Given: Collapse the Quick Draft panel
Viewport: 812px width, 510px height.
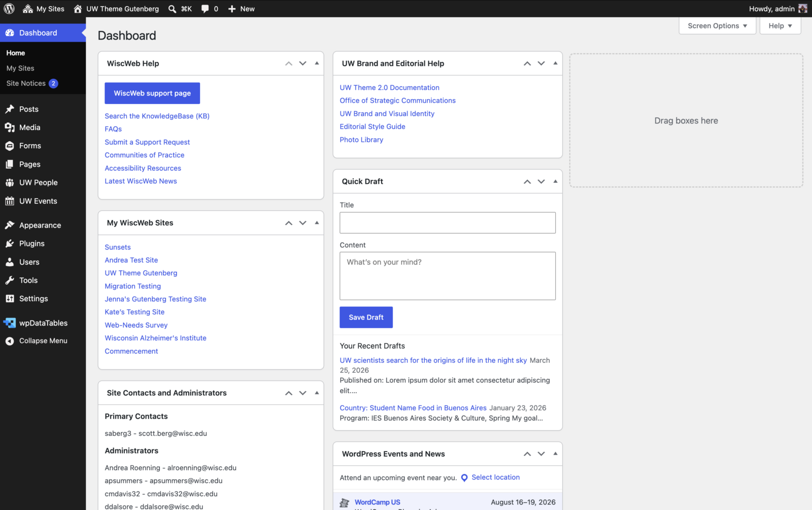Looking at the screenshot, I should [x=555, y=181].
